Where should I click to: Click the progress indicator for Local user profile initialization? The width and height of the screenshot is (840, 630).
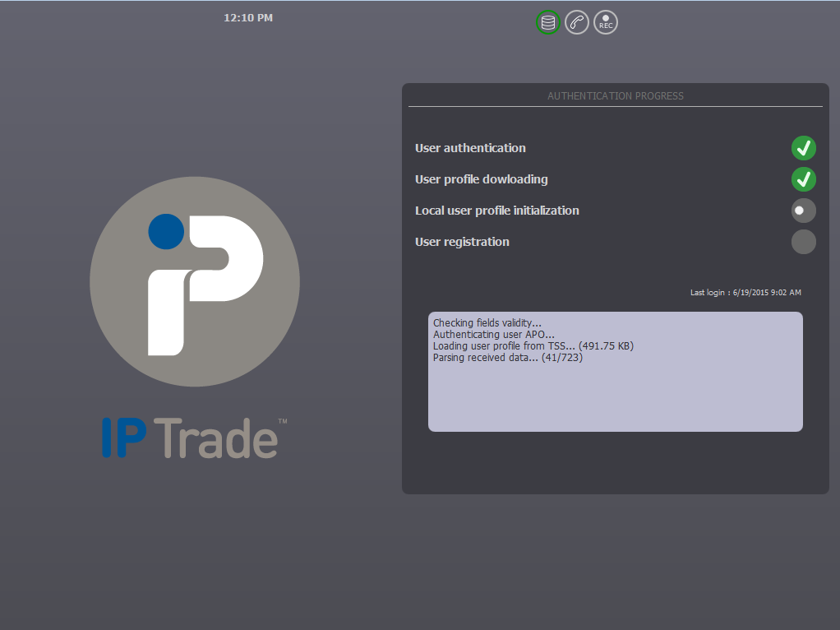[x=804, y=211]
